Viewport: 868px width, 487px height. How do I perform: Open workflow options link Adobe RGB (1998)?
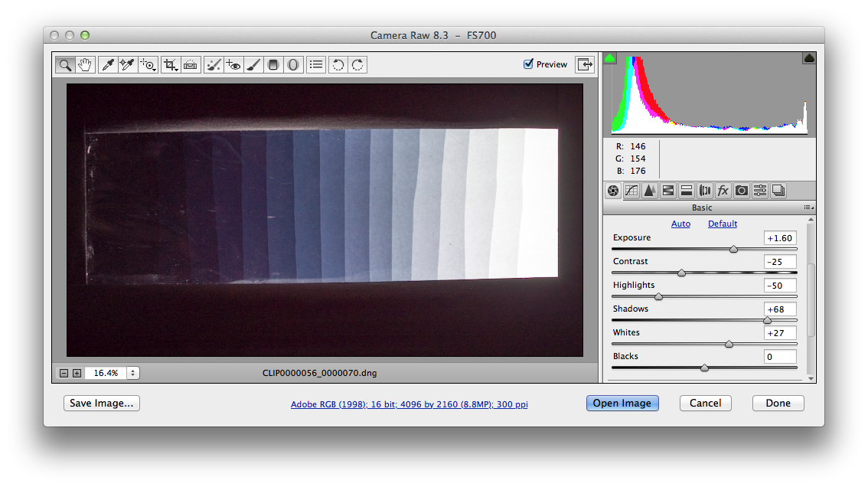coord(409,404)
